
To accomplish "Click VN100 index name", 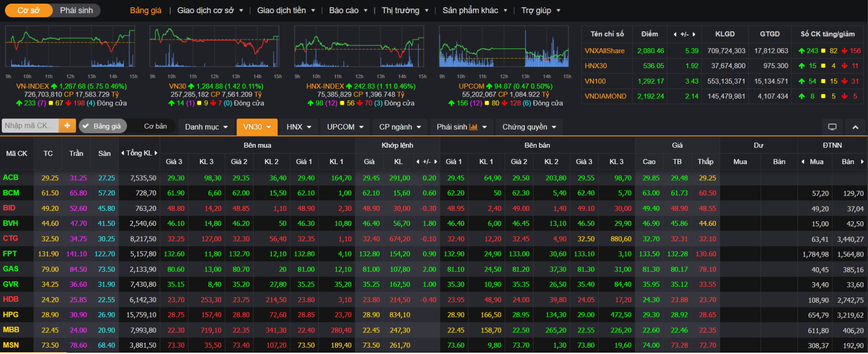I will click(595, 81).
